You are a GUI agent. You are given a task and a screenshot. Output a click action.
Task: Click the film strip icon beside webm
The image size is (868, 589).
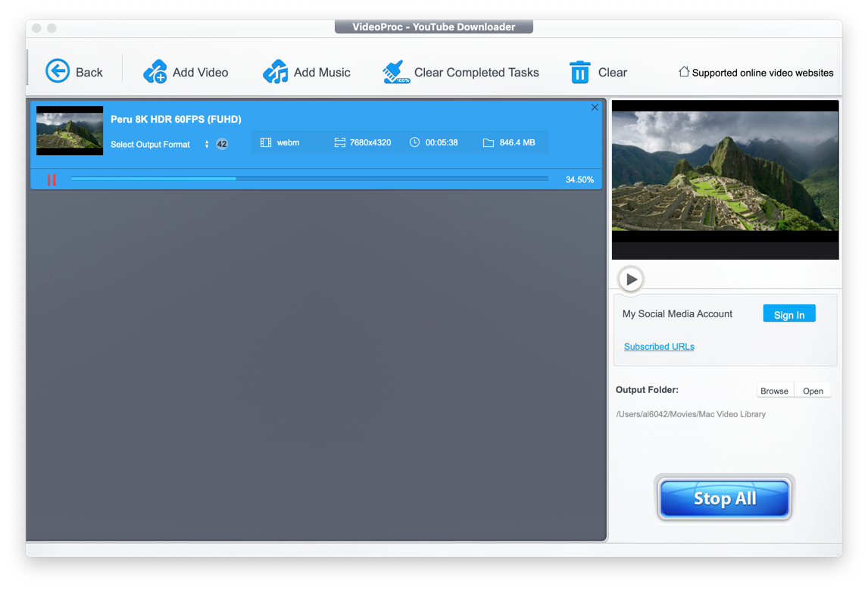pos(266,143)
